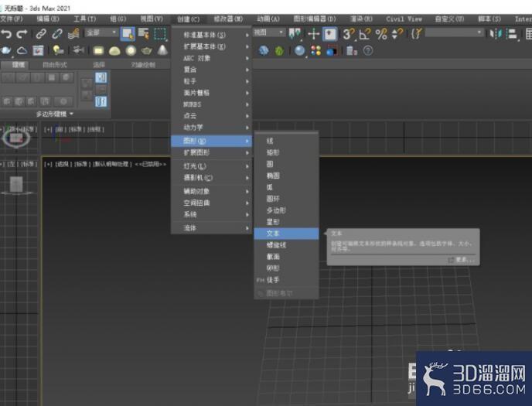Open the Civil View menu
Viewport: 532px width, 406px height.
(x=404, y=19)
